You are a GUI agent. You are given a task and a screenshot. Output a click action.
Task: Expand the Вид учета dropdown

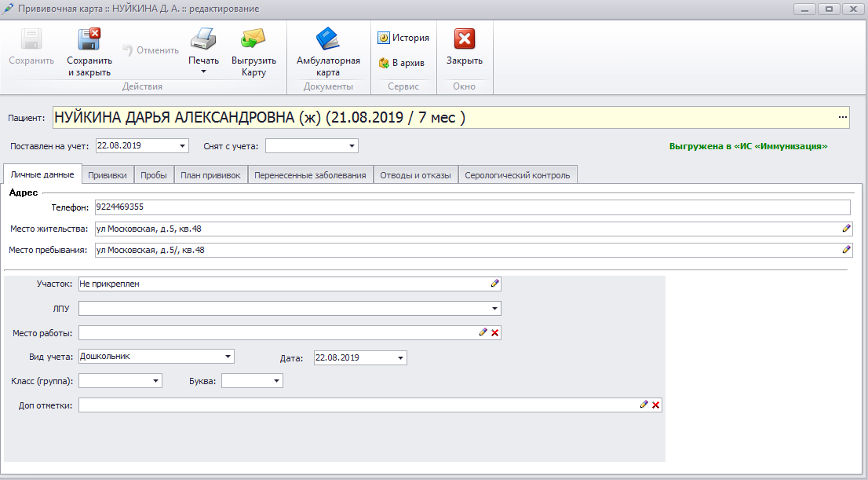pyautogui.click(x=228, y=357)
